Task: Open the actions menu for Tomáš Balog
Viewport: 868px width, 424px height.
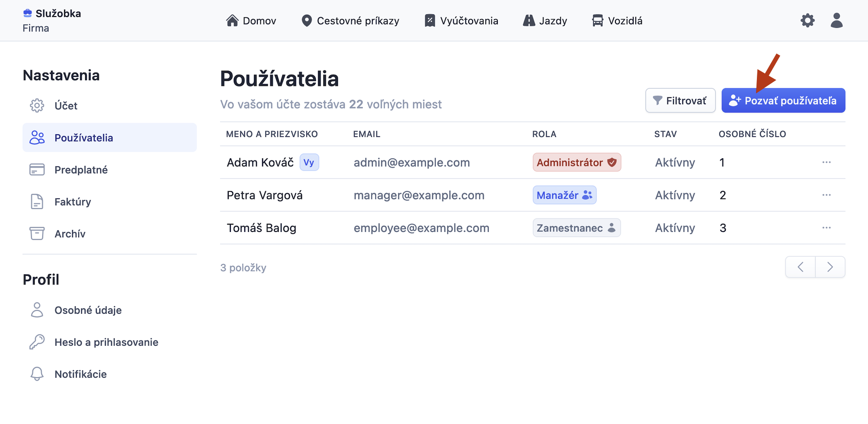Action: coord(826,227)
